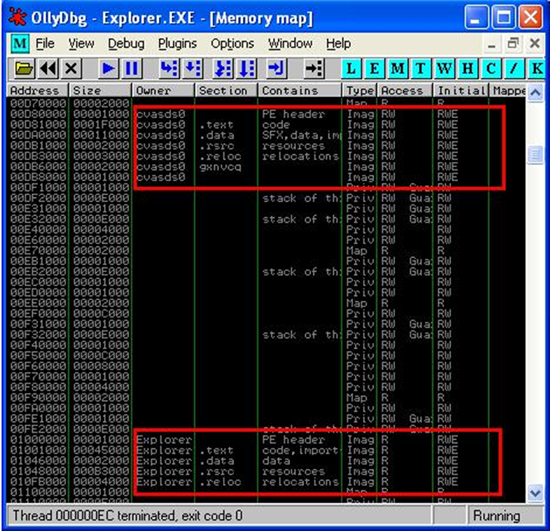Click the Contains column header

click(x=300, y=90)
